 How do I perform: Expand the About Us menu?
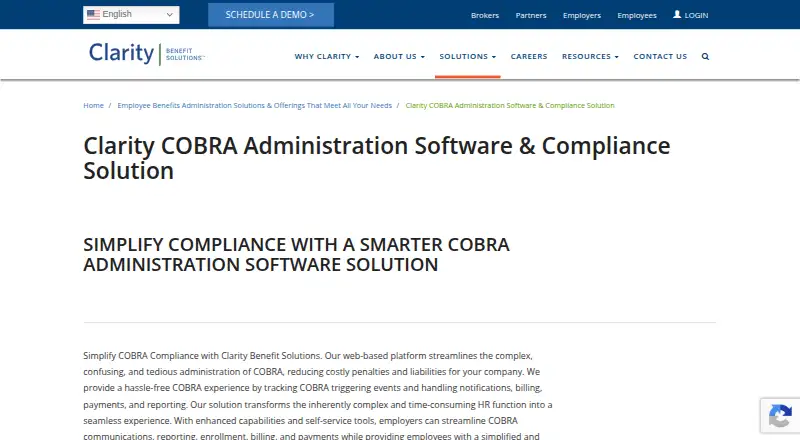[399, 57]
